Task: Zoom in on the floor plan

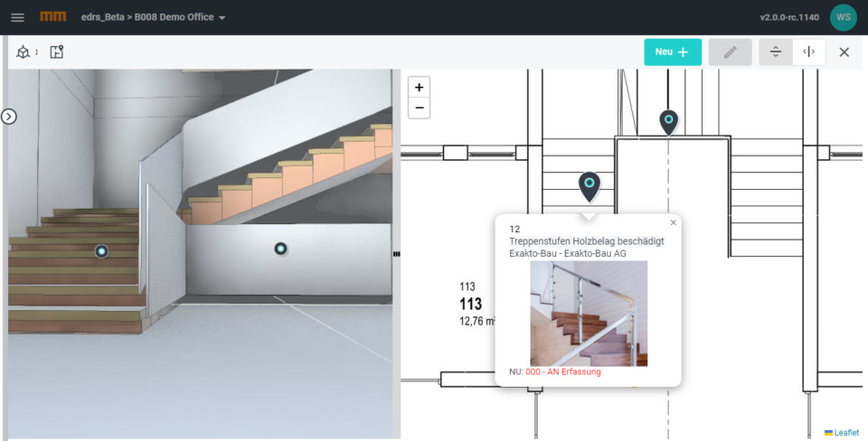Action: [419, 88]
